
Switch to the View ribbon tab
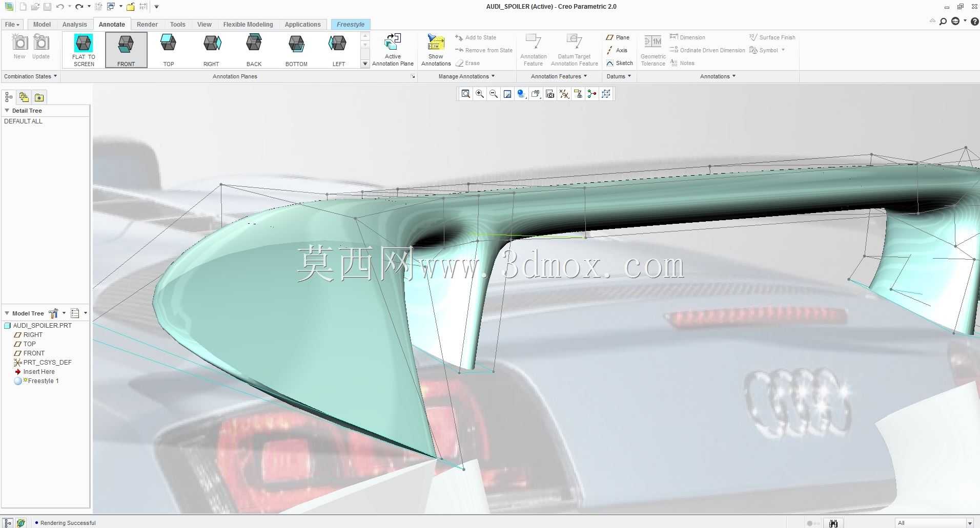point(205,25)
